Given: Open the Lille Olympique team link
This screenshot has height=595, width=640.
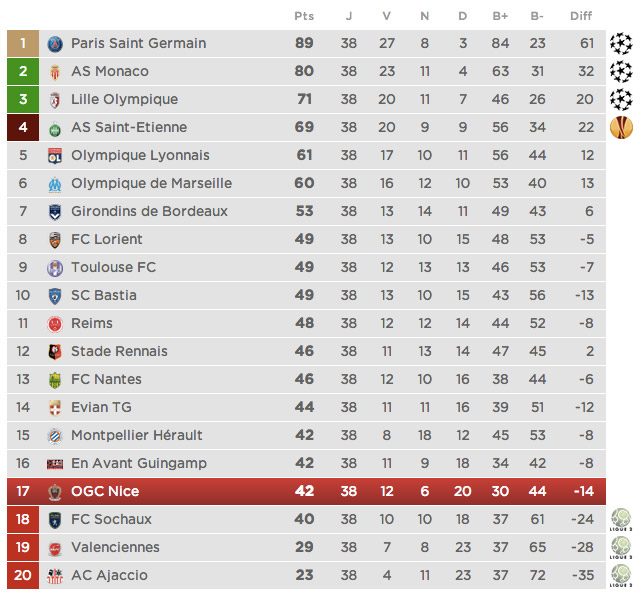Looking at the screenshot, I should tap(124, 99).
